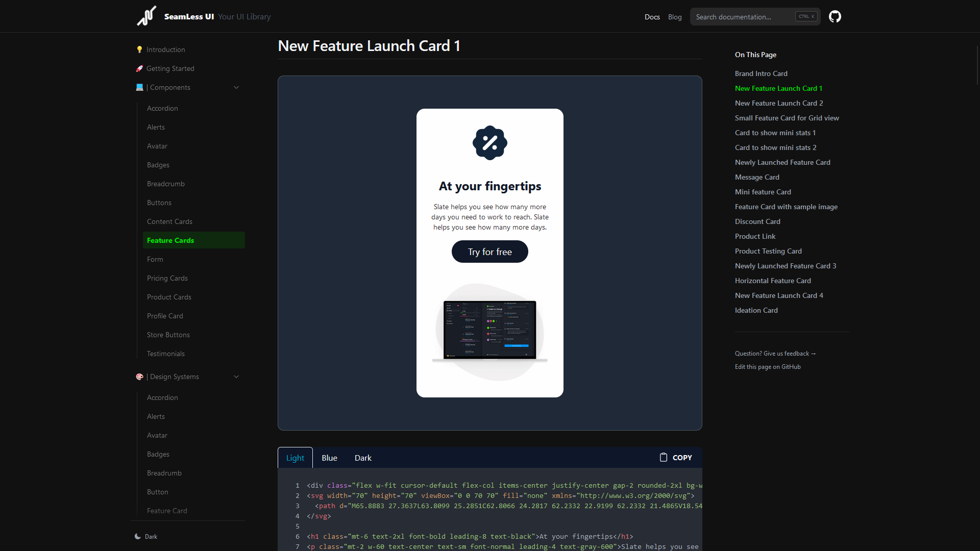
Task: Jump to Product Link section
Action: 755,236
